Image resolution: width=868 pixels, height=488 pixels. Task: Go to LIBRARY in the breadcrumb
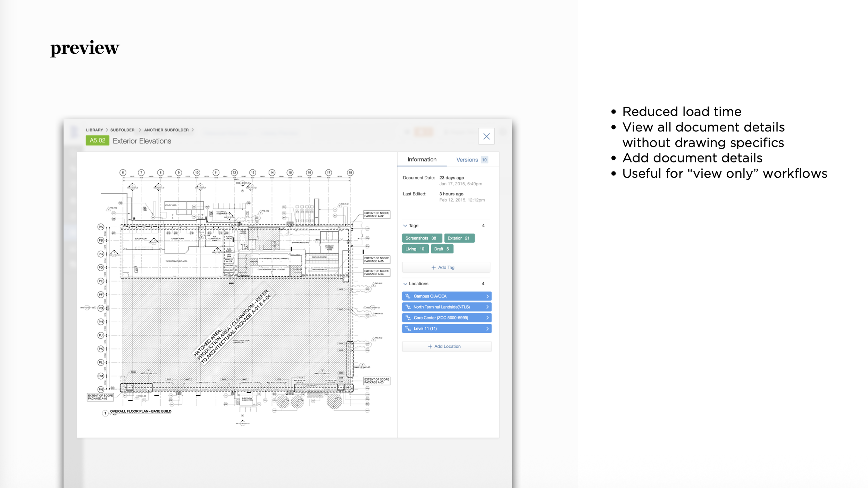[x=94, y=130]
